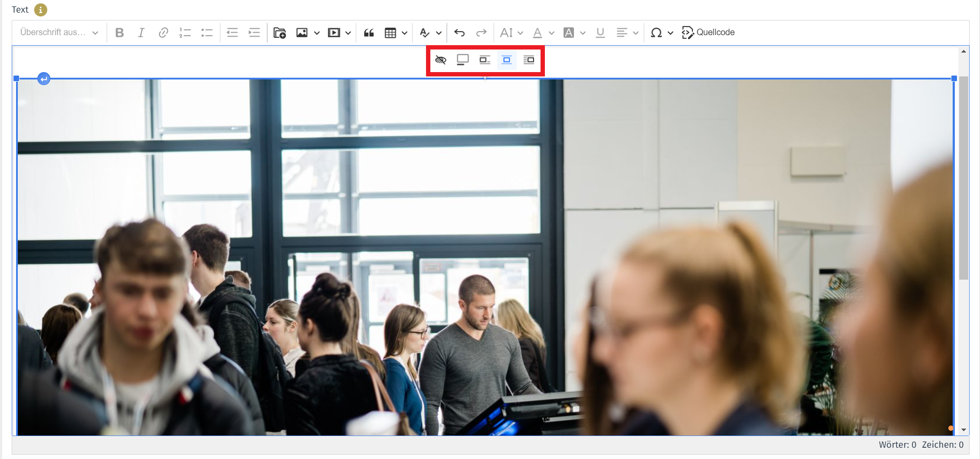Click the special characters omega icon

click(656, 33)
